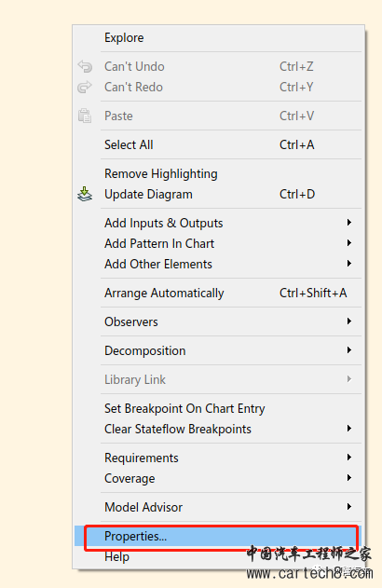The image size is (382, 588).
Task: Open Model Advisor submenu
Action: (x=218, y=507)
